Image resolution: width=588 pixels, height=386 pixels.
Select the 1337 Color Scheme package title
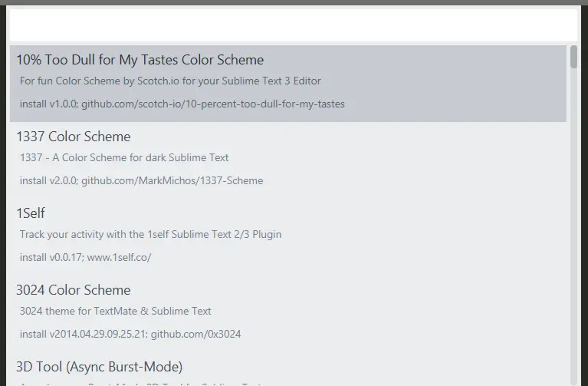[74, 137]
